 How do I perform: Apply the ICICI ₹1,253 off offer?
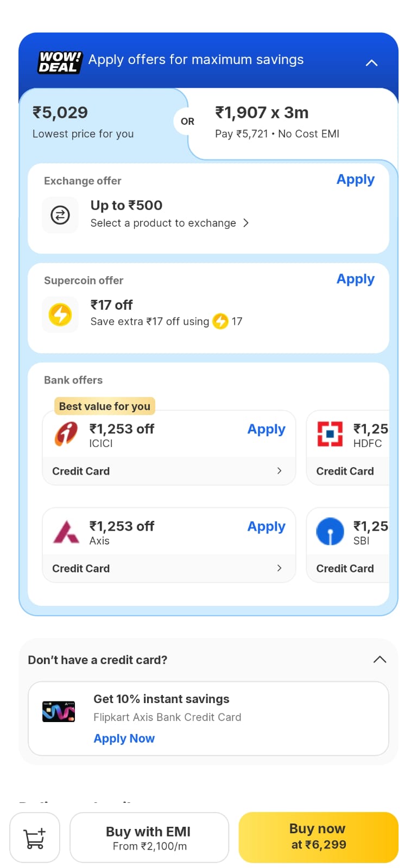[x=266, y=429]
